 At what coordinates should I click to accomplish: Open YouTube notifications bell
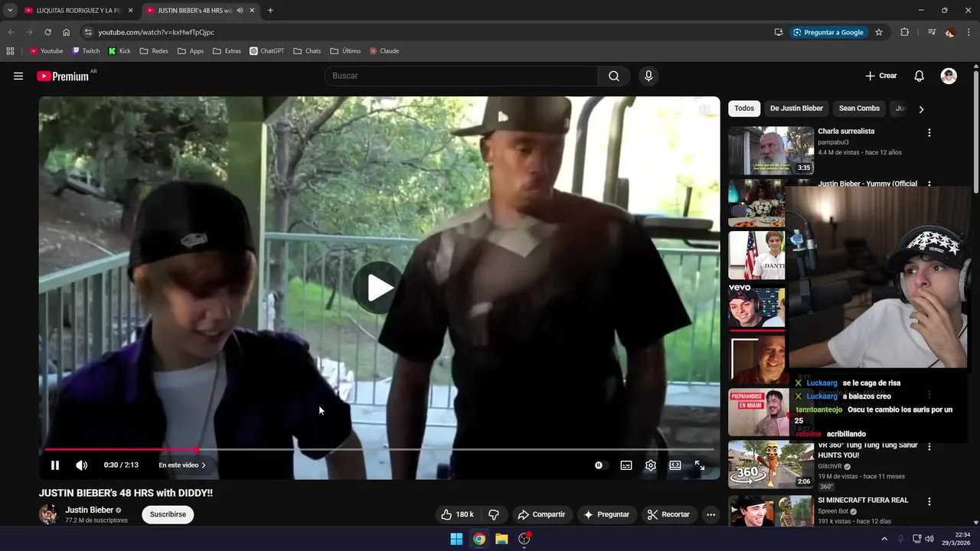coord(920,76)
